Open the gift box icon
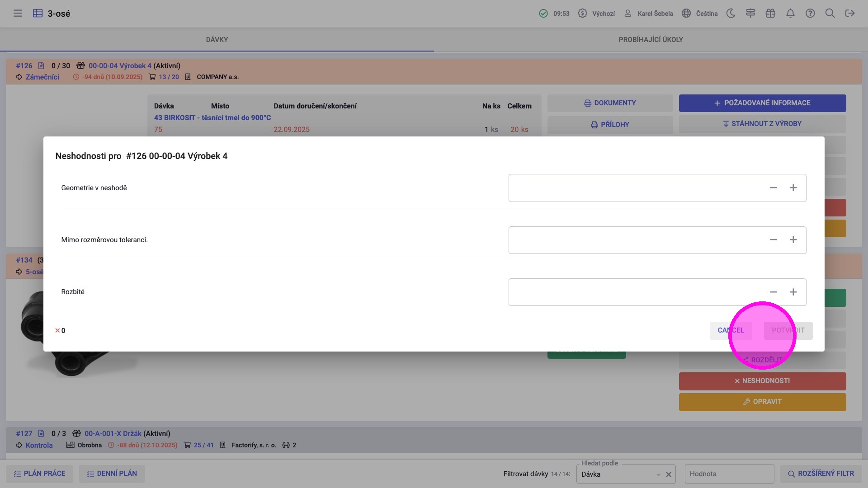Viewport: 868px width, 488px height. [x=770, y=14]
